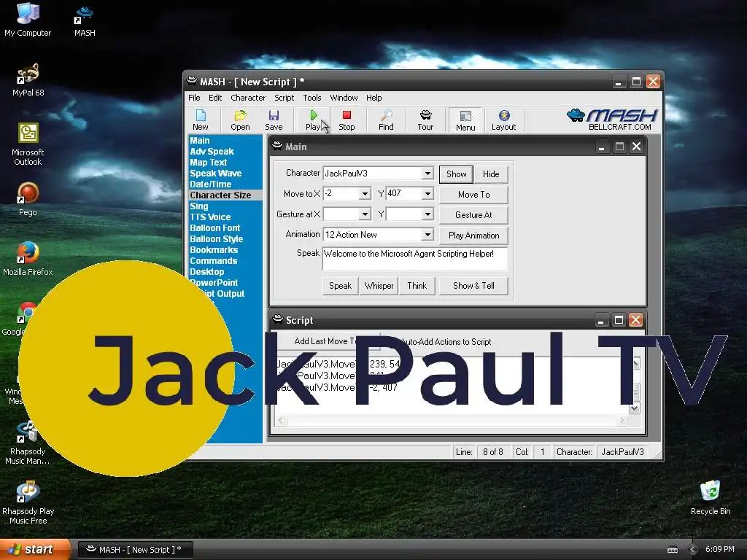Expand the Move to X dropdown
Screen dimensions: 747x560
coord(365,194)
